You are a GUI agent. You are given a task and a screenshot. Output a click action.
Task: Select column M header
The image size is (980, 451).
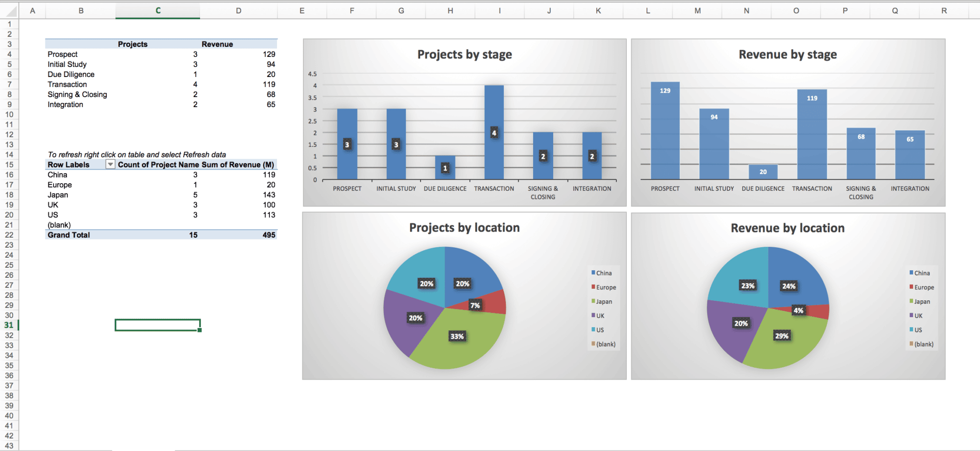[x=697, y=11]
